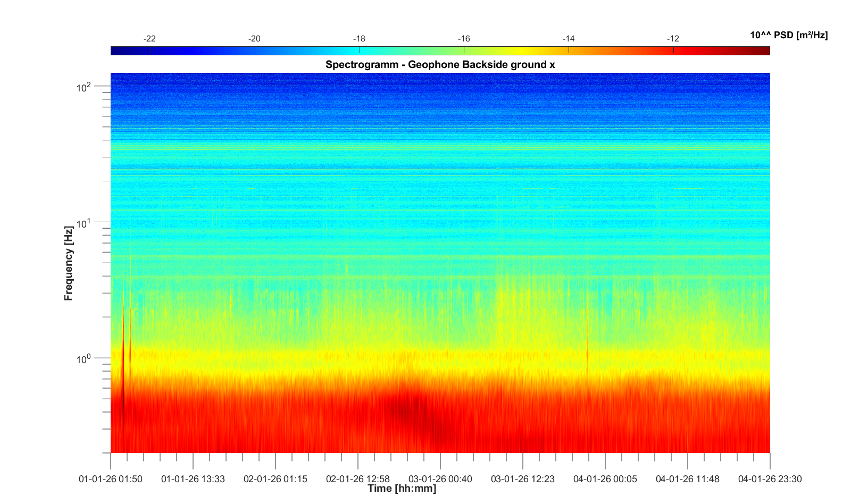Select the '02-01-26 12:58' time tick label
The height and width of the screenshot is (504, 851).
357,479
